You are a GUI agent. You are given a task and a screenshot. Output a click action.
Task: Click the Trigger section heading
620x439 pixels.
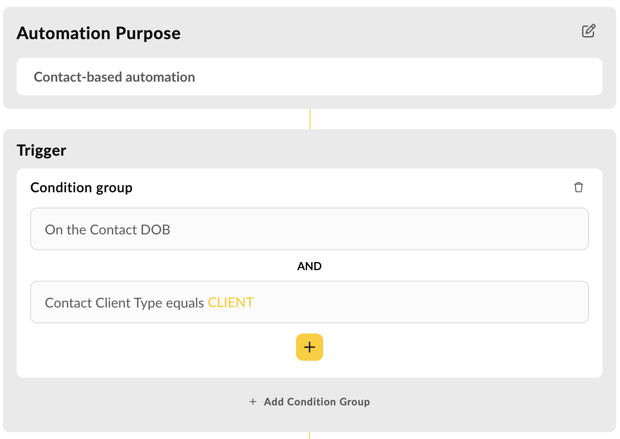pos(41,151)
